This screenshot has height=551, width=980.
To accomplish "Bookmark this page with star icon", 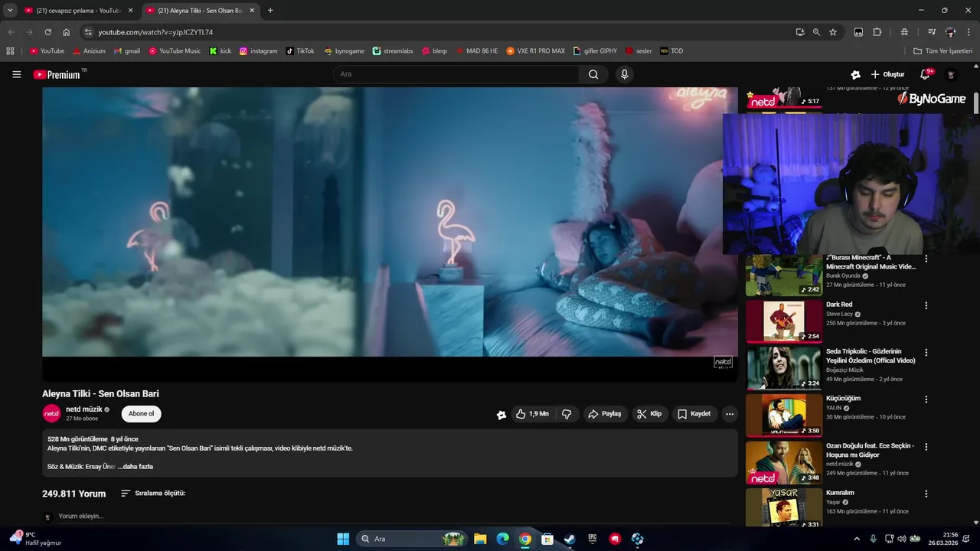I will point(833,32).
